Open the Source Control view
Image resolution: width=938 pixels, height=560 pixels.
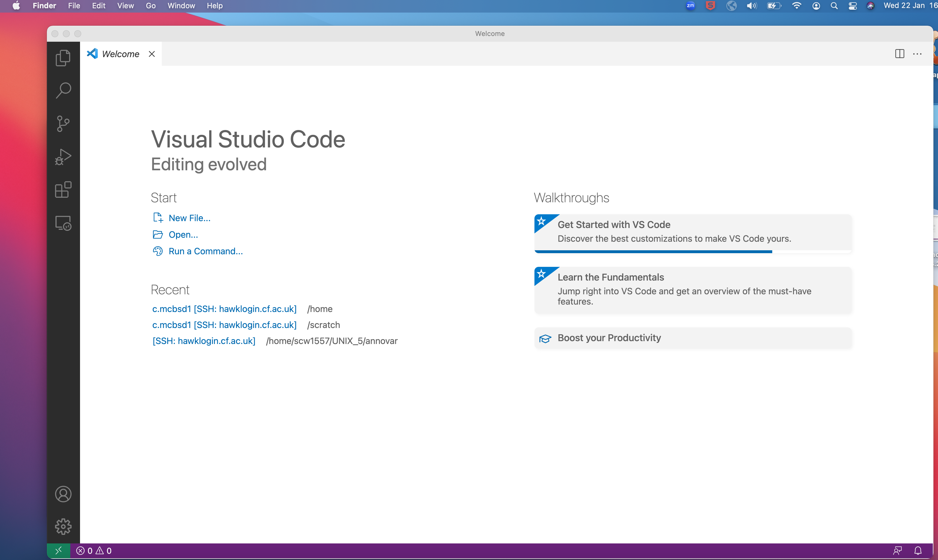63,123
